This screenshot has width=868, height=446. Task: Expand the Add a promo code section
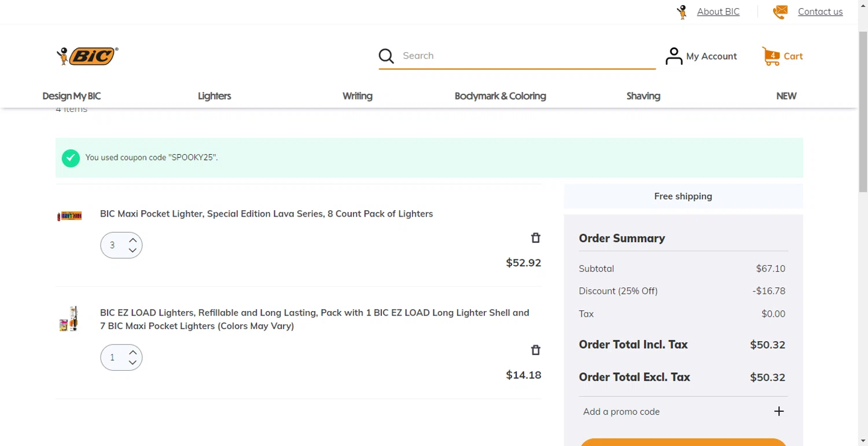(x=779, y=411)
